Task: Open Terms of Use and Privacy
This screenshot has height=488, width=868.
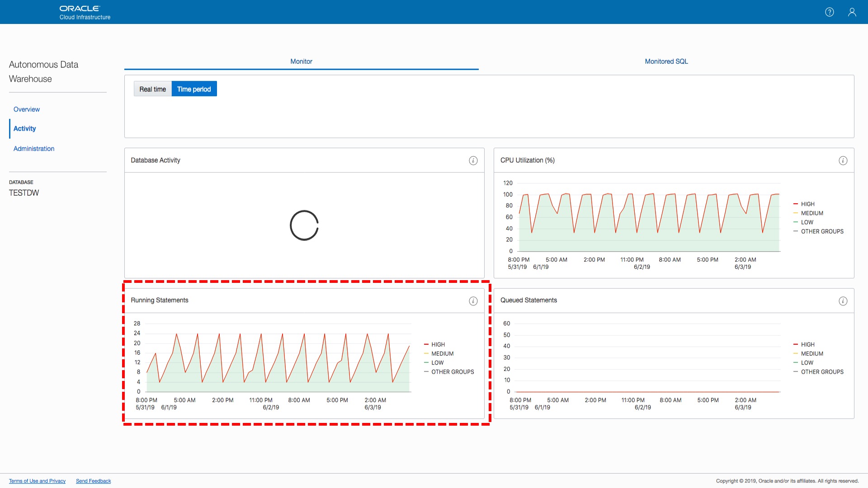Action: point(37,481)
